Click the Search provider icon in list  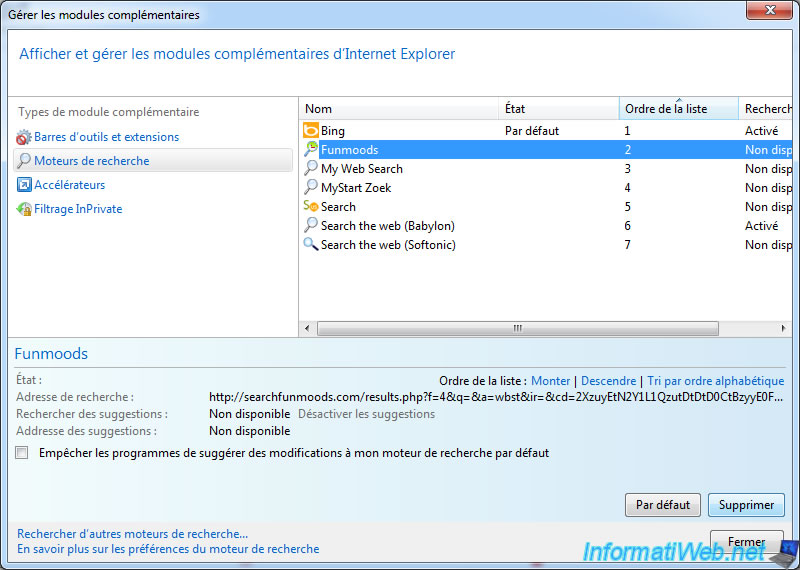point(311,207)
